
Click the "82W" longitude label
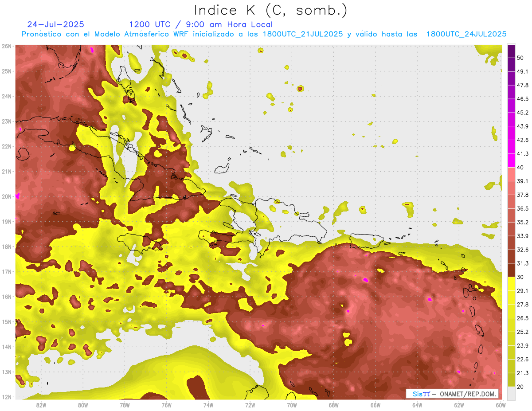(x=41, y=405)
